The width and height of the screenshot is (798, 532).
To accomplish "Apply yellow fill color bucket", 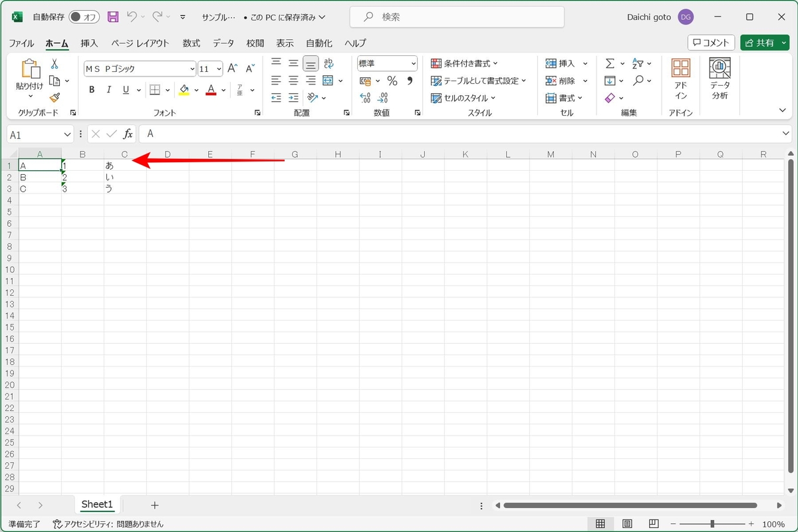I will tap(184, 90).
